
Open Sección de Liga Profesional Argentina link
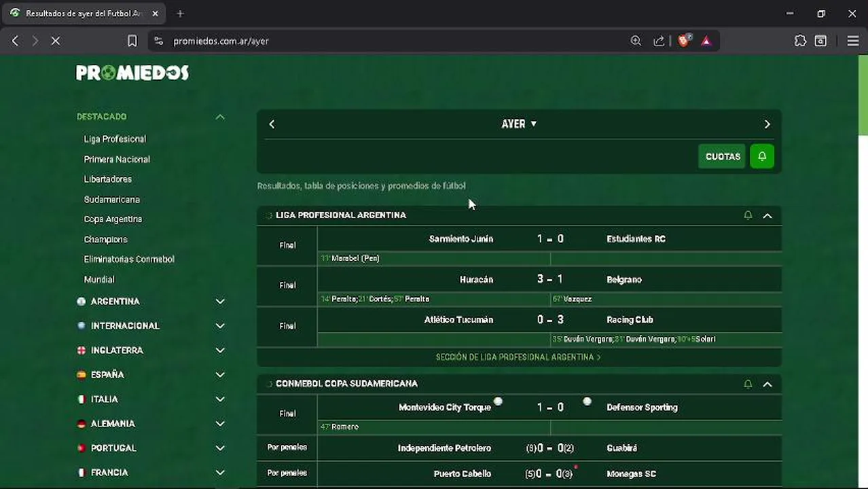tap(519, 357)
